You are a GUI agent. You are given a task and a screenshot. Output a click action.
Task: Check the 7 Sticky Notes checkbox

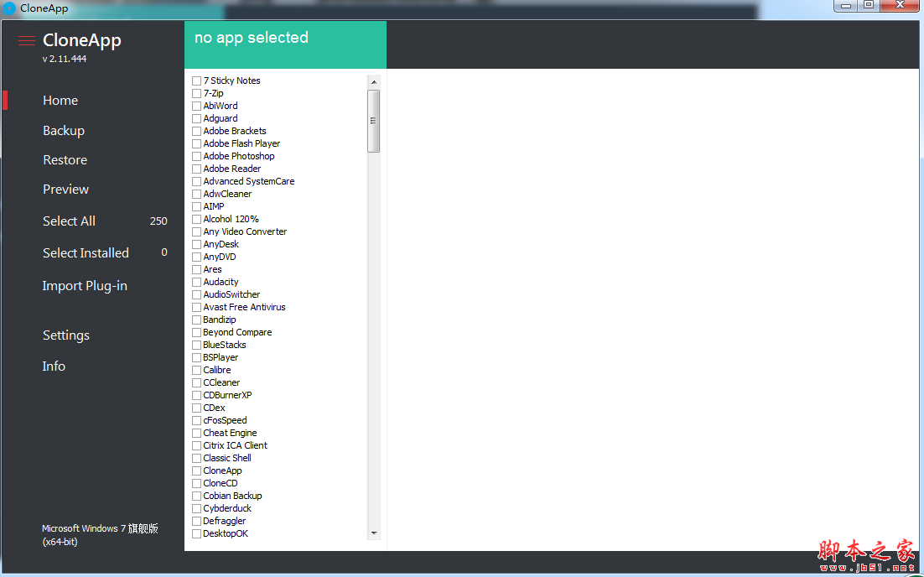197,81
